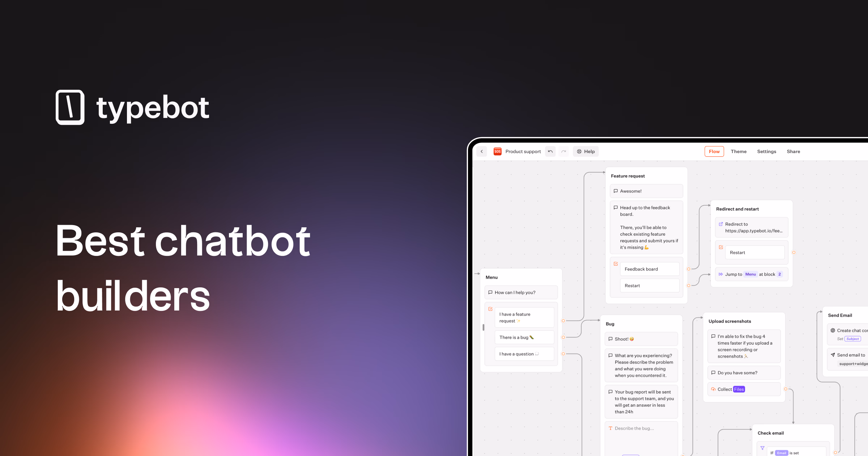Click the Collect Files output connector dot
Viewport: 868px width, 456px height.
pyautogui.click(x=786, y=389)
